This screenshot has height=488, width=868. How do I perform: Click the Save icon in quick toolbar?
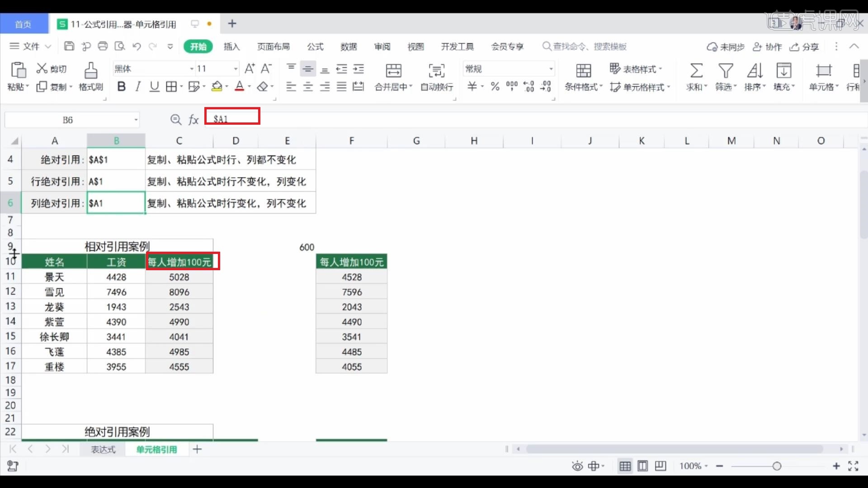(x=69, y=46)
